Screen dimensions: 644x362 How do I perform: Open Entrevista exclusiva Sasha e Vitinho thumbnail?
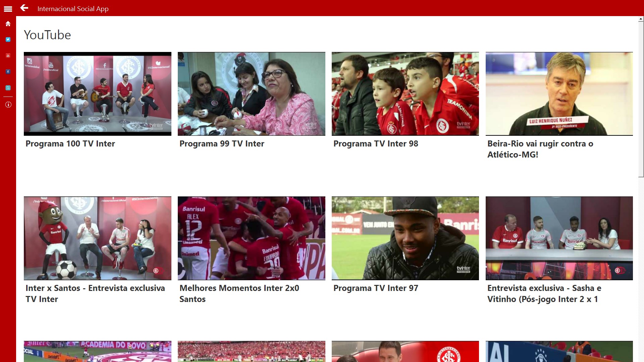[x=559, y=238]
